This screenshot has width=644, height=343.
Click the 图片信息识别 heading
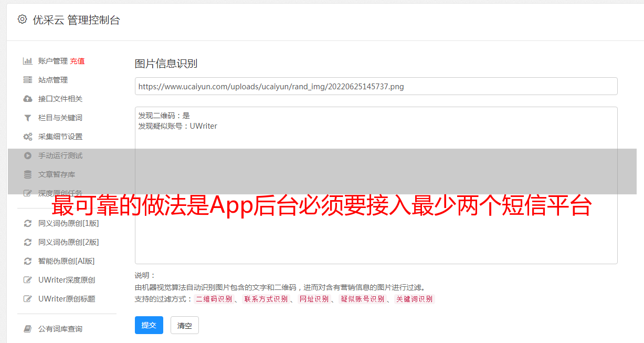166,64
